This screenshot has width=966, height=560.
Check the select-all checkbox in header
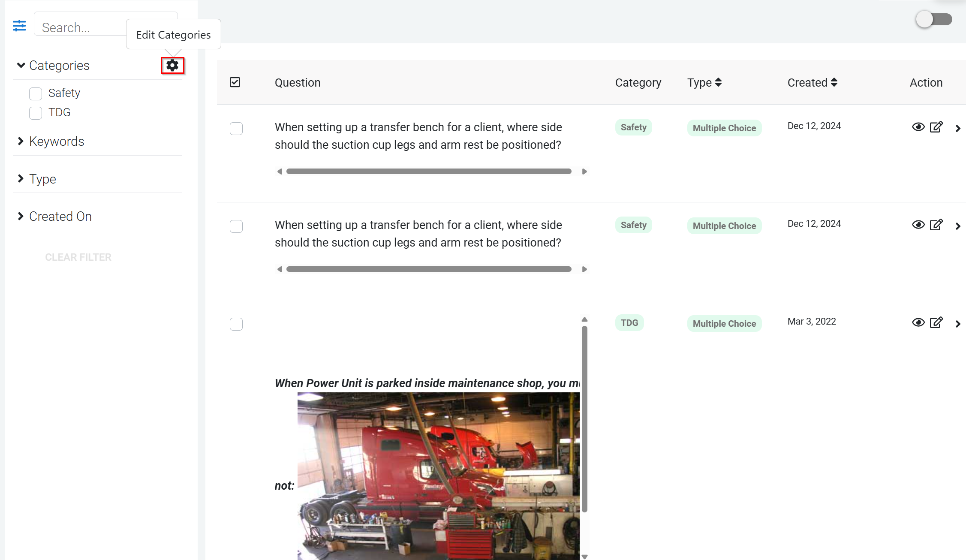tap(235, 82)
